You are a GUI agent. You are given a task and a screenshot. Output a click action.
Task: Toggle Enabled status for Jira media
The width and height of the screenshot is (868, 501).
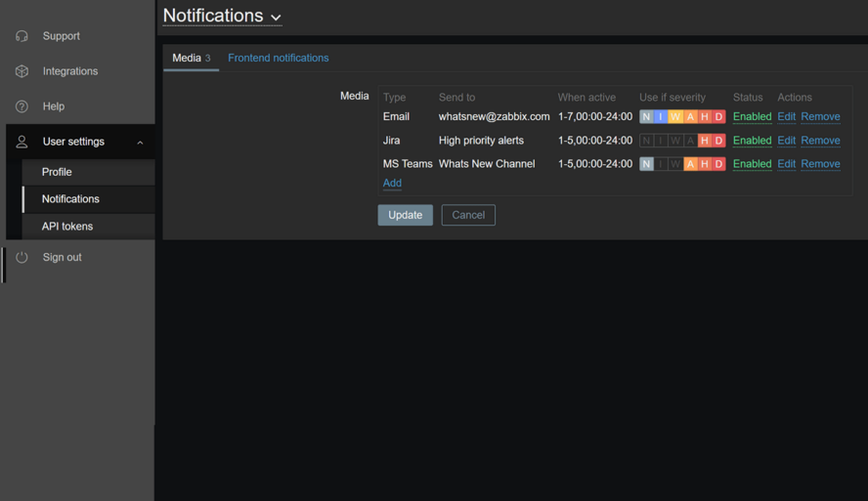[x=752, y=141]
